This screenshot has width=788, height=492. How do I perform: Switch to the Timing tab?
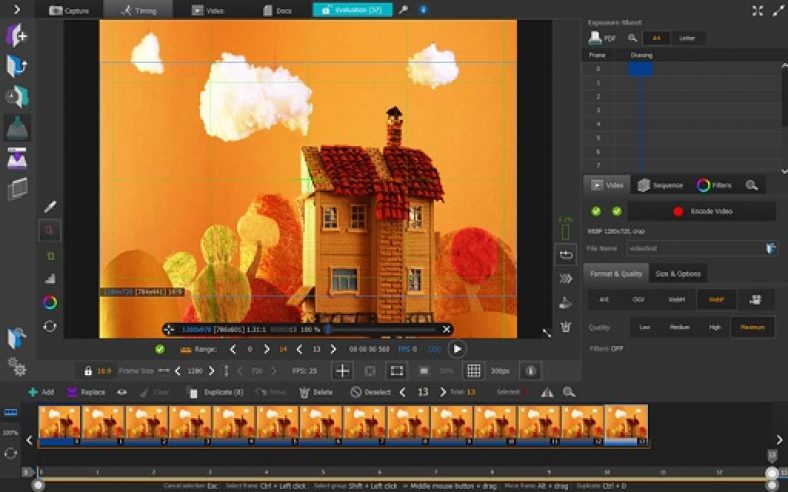(137, 10)
